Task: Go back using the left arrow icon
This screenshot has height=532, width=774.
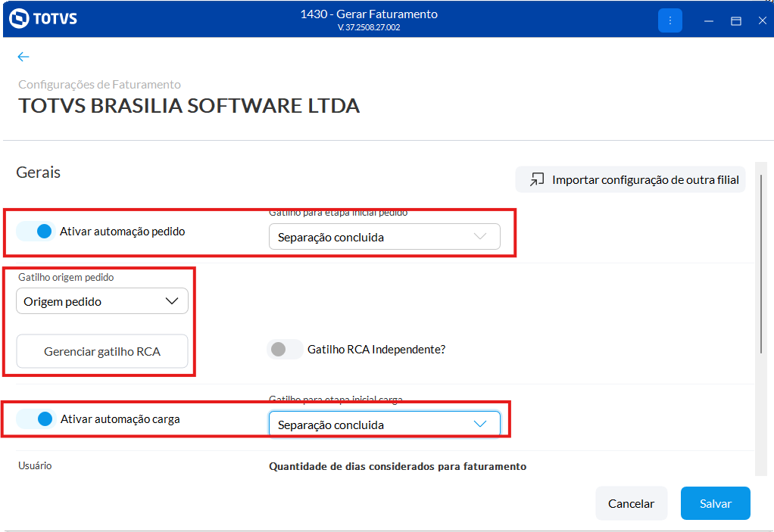Action: [x=23, y=57]
